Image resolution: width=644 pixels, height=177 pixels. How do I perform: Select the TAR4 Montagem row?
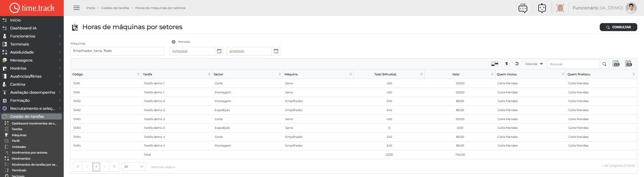coord(354,146)
